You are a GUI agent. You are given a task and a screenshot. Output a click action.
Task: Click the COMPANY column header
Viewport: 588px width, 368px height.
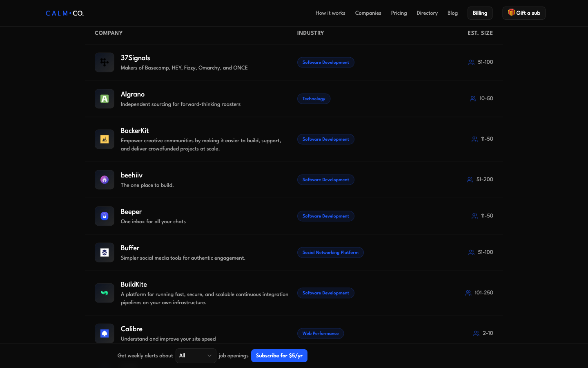(x=109, y=33)
